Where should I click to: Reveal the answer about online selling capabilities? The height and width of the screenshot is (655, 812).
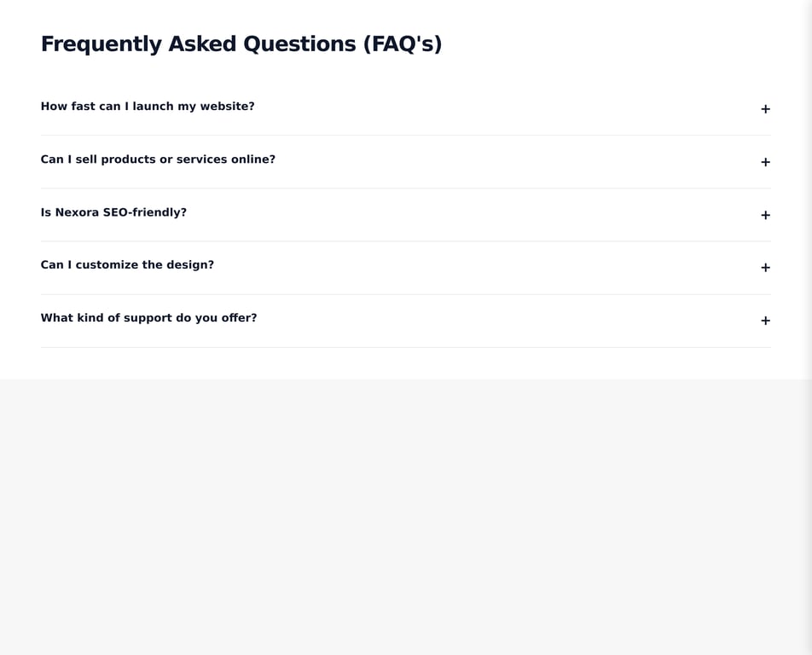405,159
